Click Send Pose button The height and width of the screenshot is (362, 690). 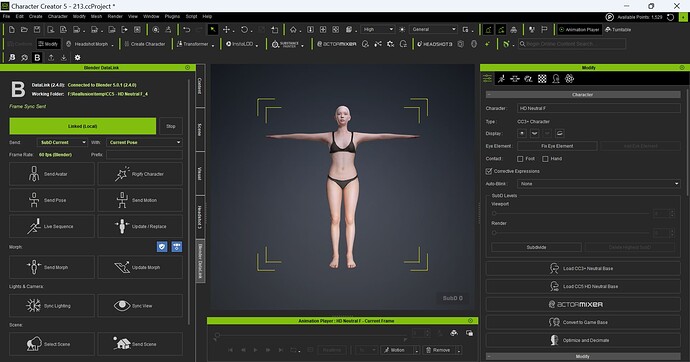(x=52, y=200)
